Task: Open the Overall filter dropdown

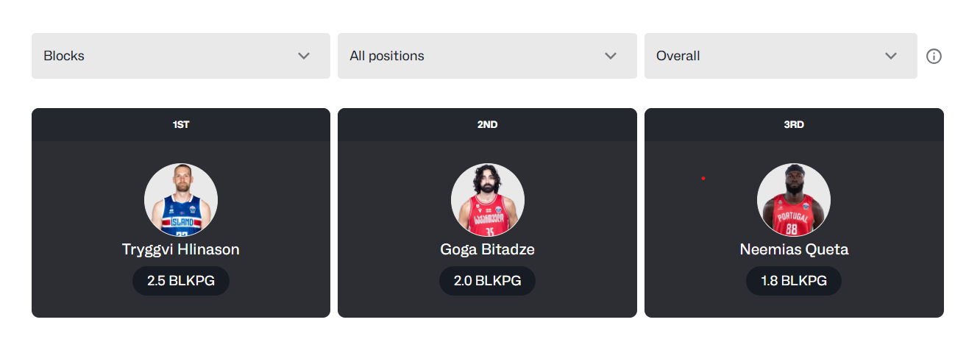Action: click(x=781, y=56)
